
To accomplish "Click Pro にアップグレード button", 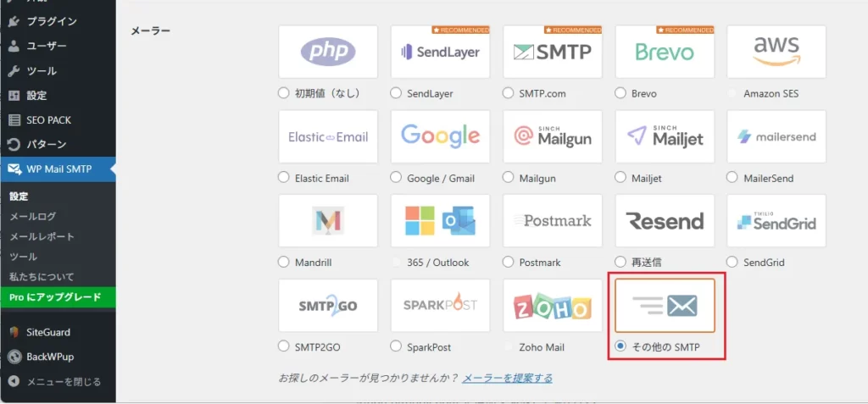I will point(58,297).
